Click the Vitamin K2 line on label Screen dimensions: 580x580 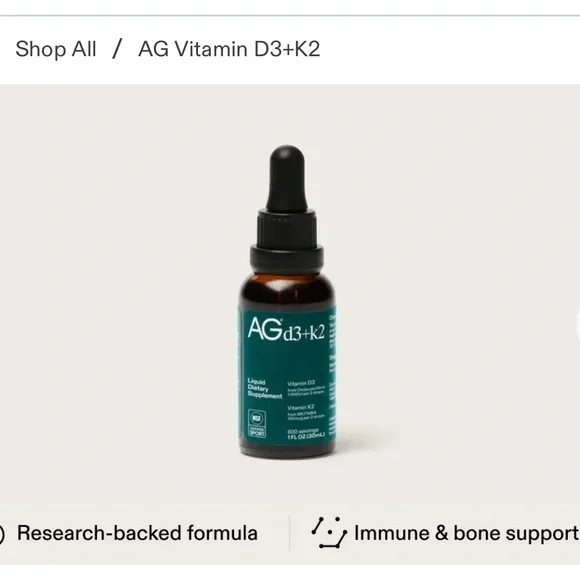click(301, 407)
